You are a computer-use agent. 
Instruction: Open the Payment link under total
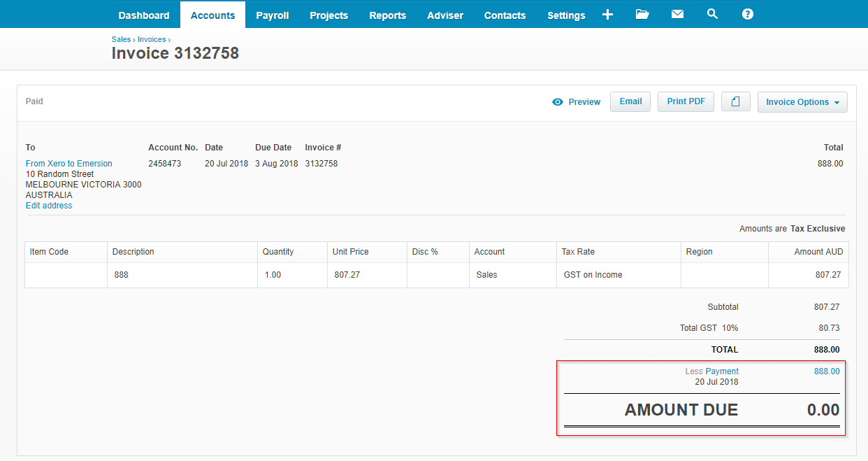pos(722,371)
